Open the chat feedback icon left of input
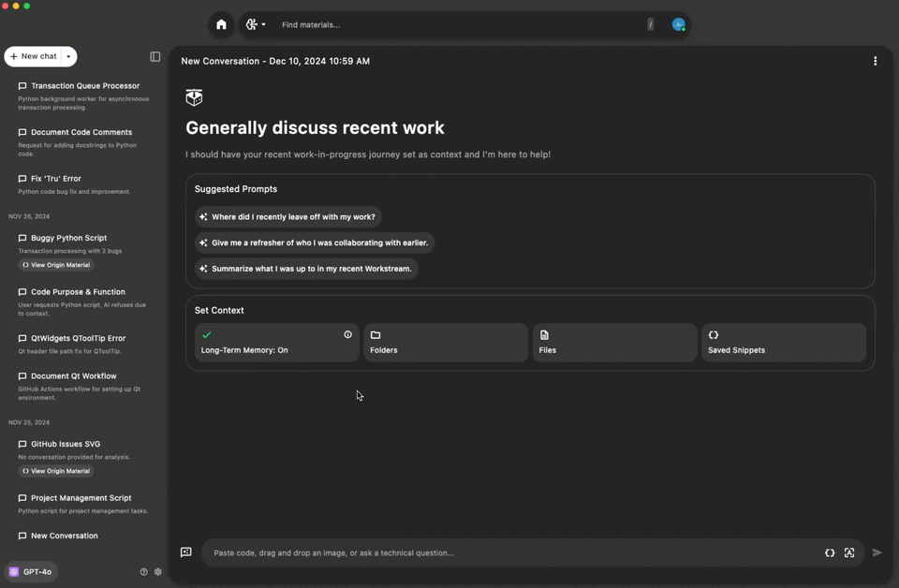The width and height of the screenshot is (899, 588). 185,551
